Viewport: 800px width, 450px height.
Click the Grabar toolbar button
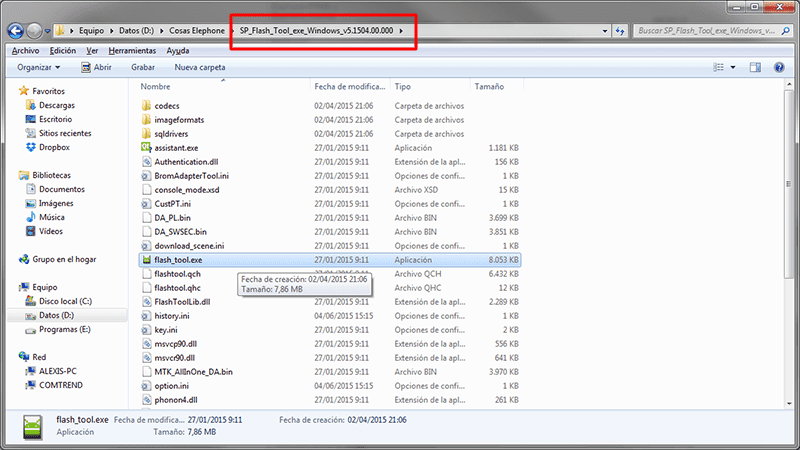click(x=143, y=67)
